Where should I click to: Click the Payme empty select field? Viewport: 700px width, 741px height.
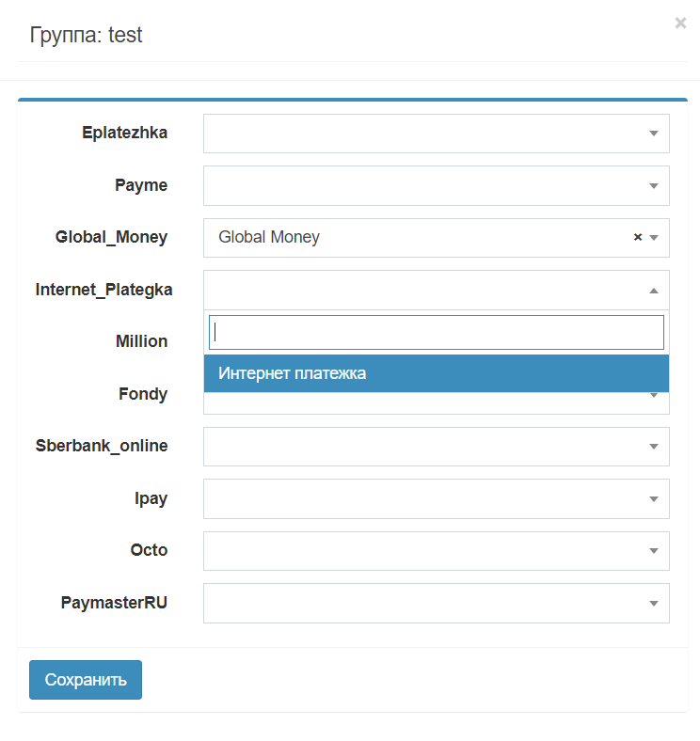click(423, 186)
